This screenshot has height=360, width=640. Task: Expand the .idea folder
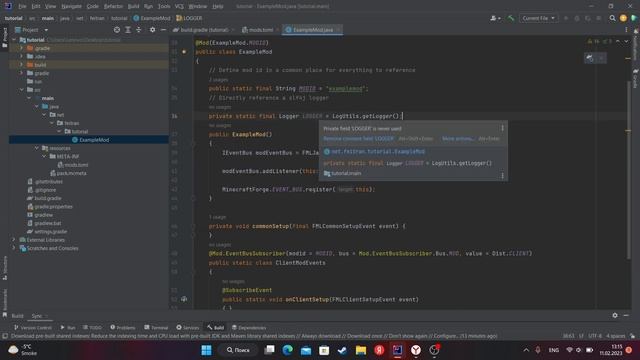coord(22,56)
